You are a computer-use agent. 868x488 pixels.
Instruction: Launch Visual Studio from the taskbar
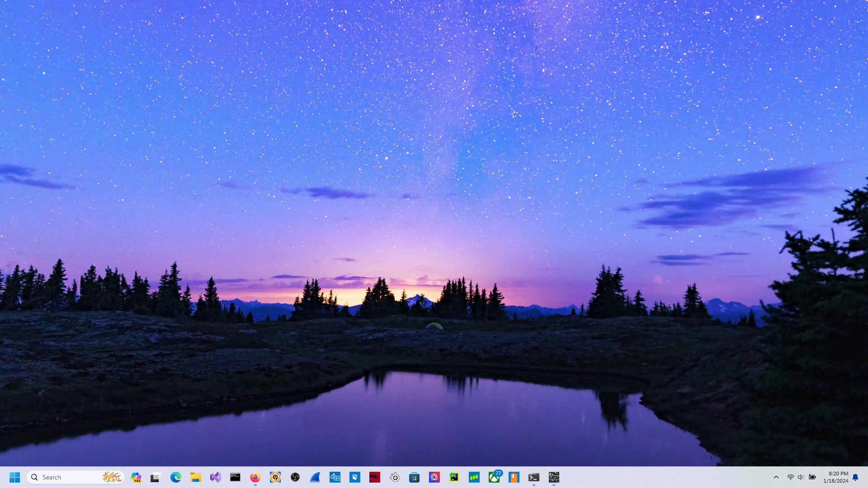click(215, 477)
